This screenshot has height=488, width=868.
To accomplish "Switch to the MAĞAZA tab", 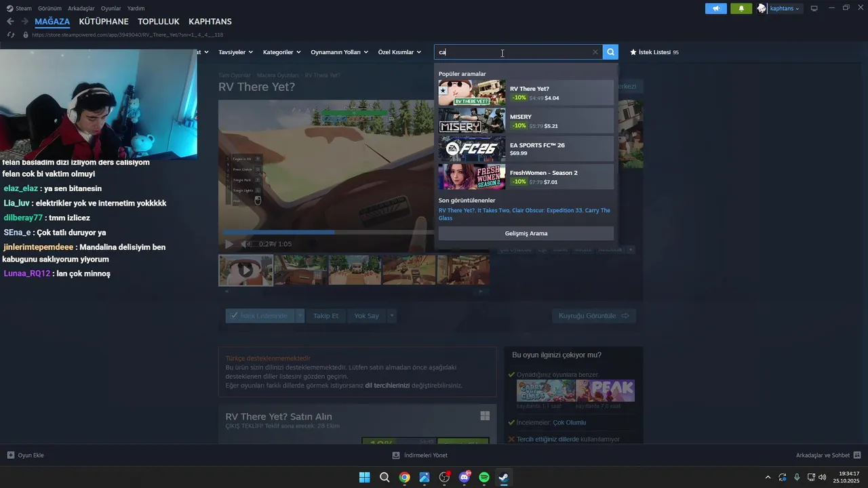I will tap(52, 22).
